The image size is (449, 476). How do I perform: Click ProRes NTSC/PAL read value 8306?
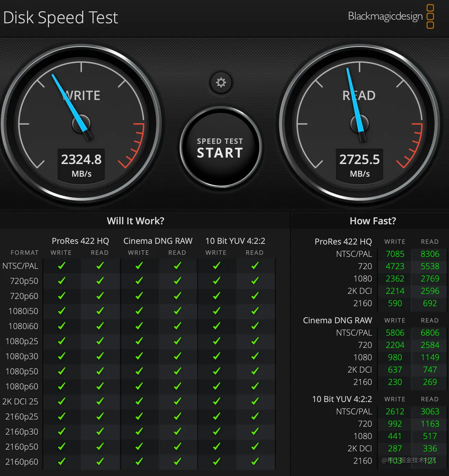click(430, 254)
